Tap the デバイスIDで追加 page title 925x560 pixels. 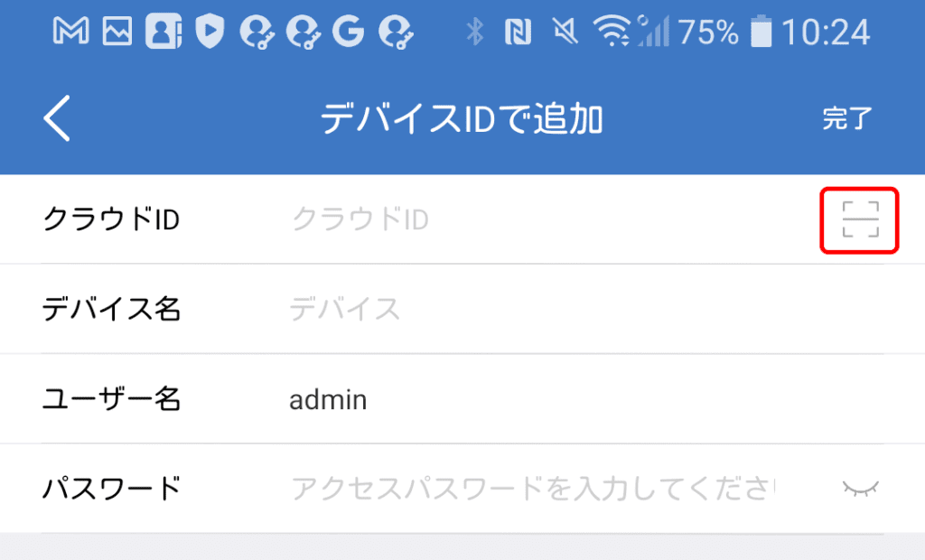point(462,119)
